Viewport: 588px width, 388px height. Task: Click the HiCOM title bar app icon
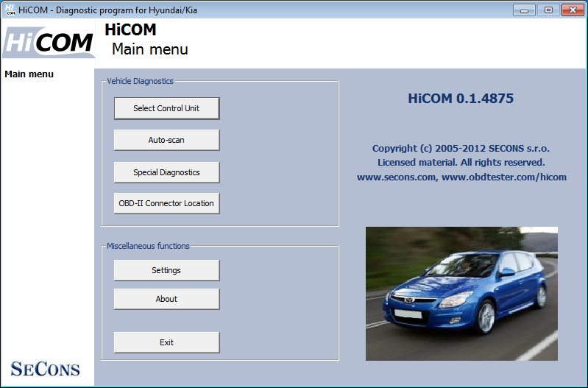10,10
